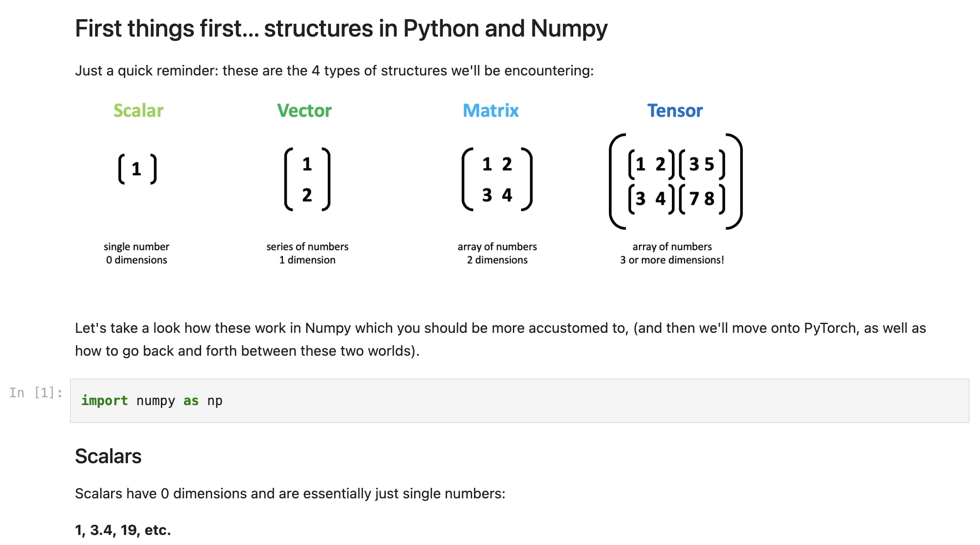Click the 'First things first...' main heading
Viewport: 980px width, 545px height.
(341, 28)
